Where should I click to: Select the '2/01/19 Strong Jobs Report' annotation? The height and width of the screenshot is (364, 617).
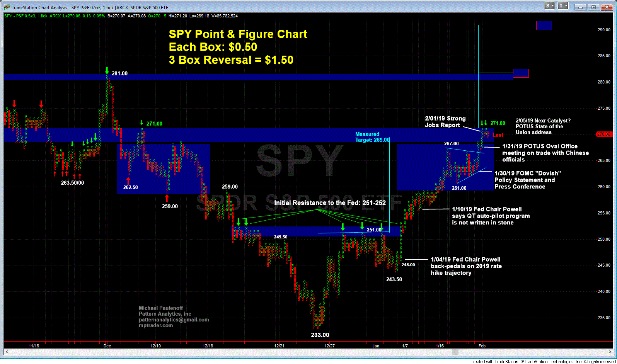click(445, 122)
